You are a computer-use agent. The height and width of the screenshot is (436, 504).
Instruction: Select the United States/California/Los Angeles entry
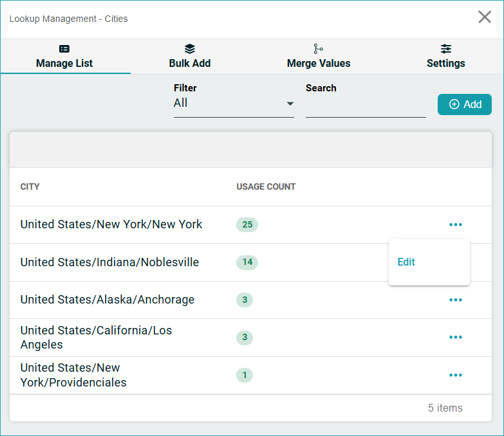coord(96,337)
